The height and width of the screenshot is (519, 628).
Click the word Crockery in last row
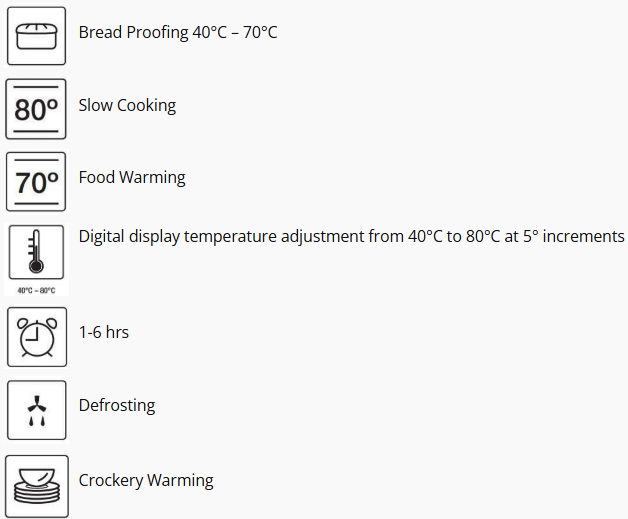[x=111, y=481]
